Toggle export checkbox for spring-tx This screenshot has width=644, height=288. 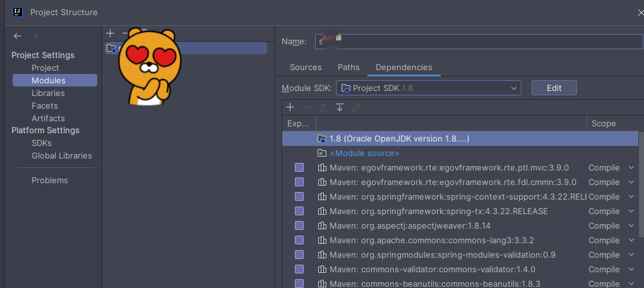pos(299,211)
